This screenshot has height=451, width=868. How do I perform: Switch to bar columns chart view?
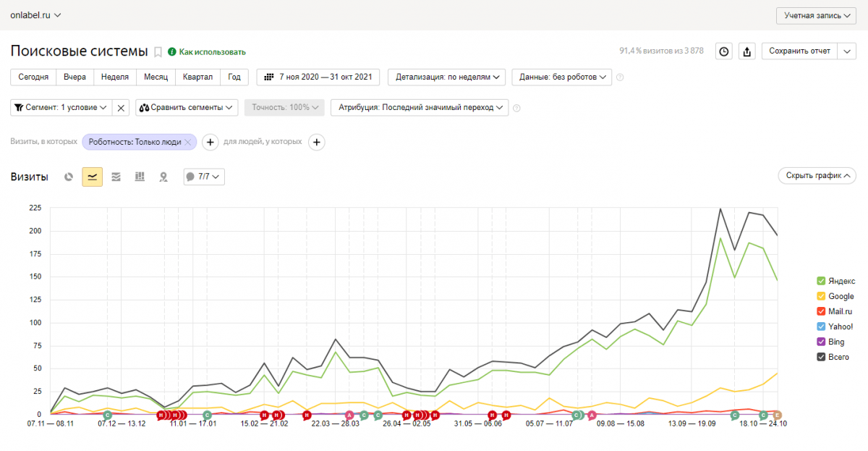(140, 177)
